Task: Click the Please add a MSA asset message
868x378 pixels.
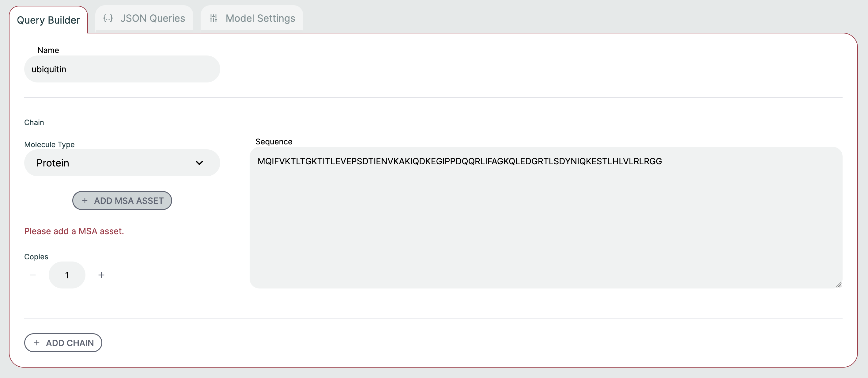Action: coord(74,231)
